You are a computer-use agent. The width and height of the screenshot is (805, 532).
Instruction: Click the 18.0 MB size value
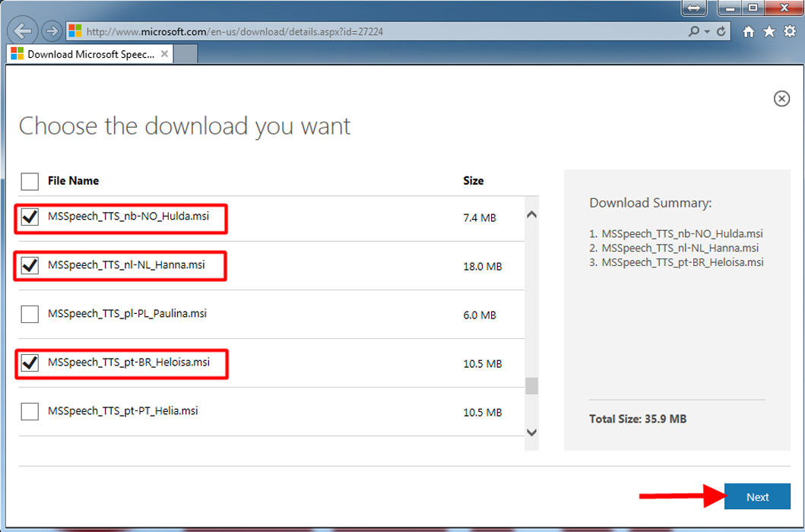pyautogui.click(x=482, y=267)
